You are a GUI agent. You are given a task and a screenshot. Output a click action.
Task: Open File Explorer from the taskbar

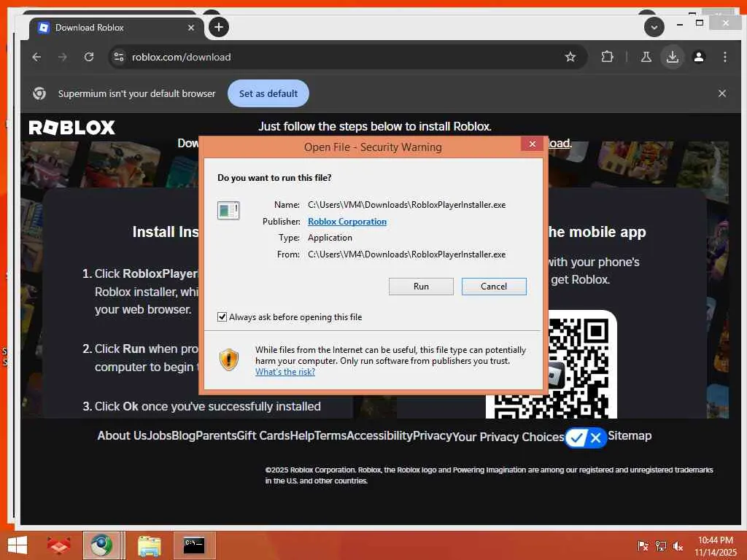pos(149,545)
